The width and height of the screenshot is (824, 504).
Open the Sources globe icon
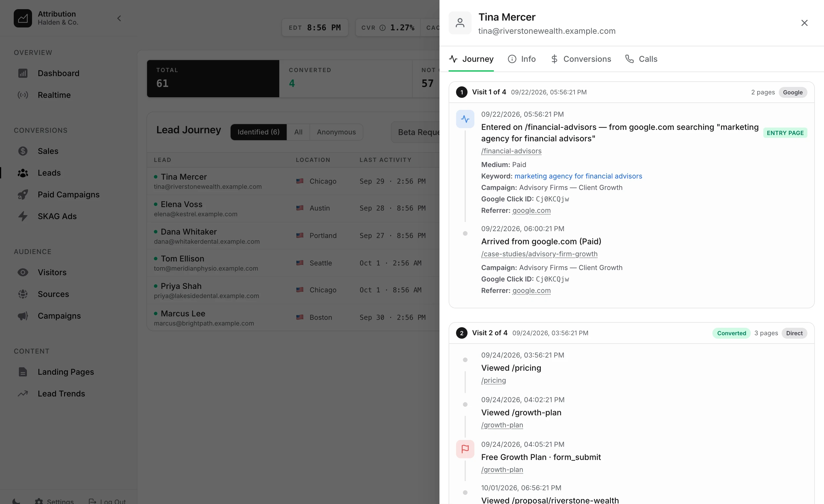23,294
